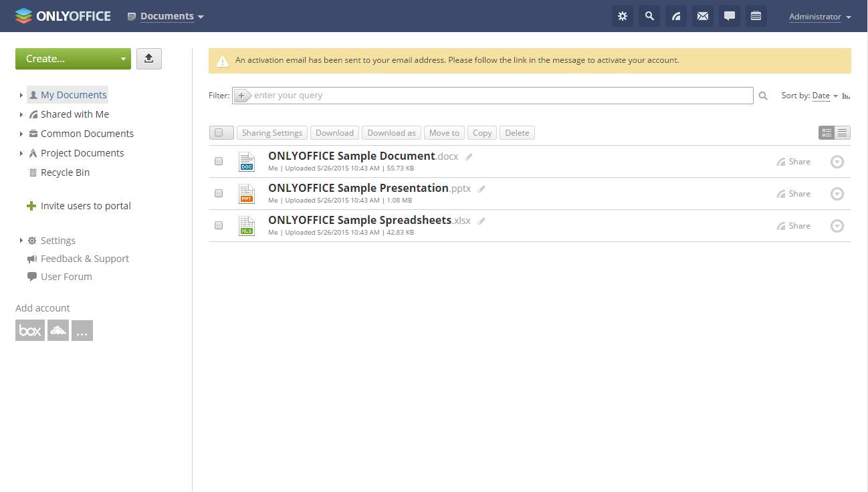868x492 pixels.
Task: Switch to compact list view icon
Action: coord(843,133)
